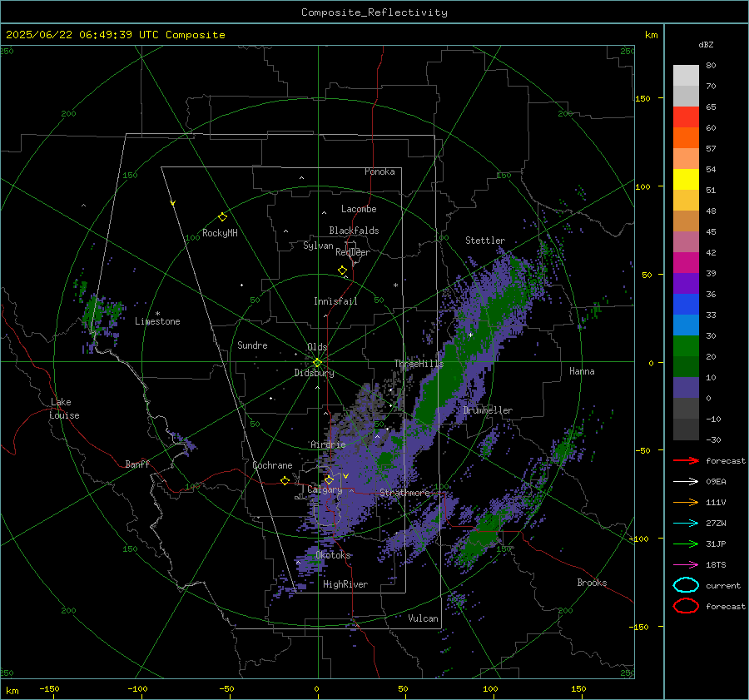Click the Drumheller city label
The height and width of the screenshot is (700, 749).
pos(488,410)
